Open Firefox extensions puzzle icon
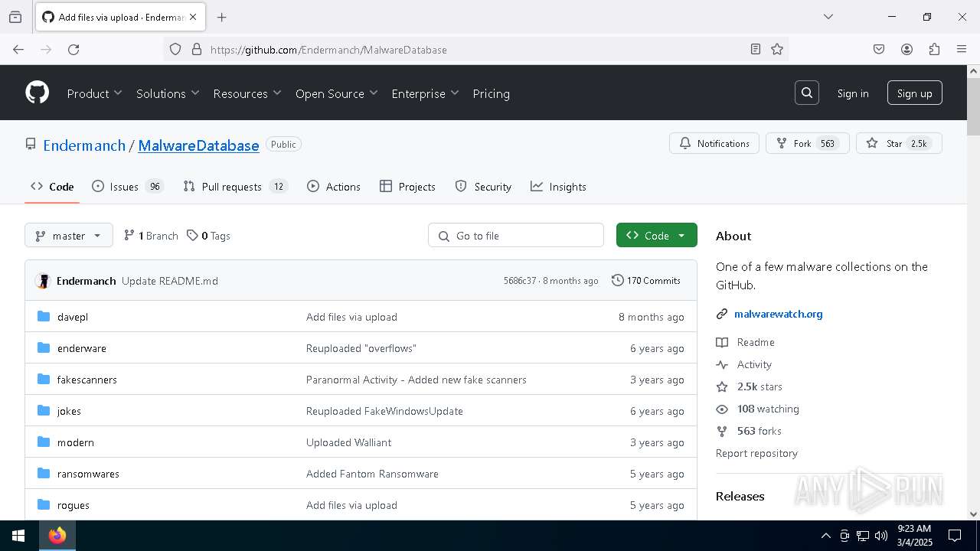This screenshot has width=980, height=551. [x=934, y=49]
